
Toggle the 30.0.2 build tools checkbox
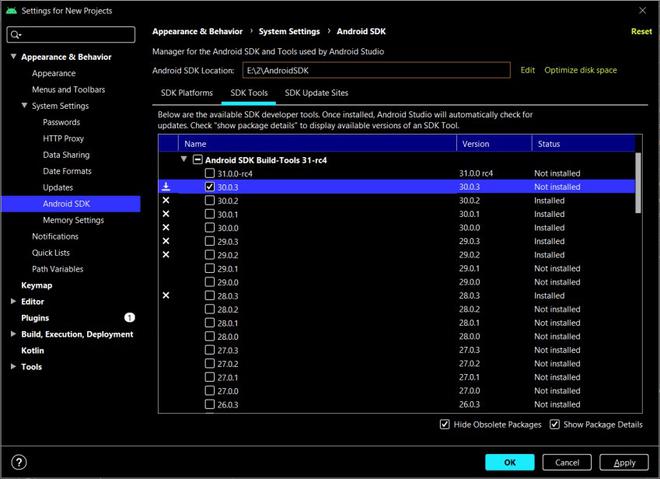tap(210, 200)
